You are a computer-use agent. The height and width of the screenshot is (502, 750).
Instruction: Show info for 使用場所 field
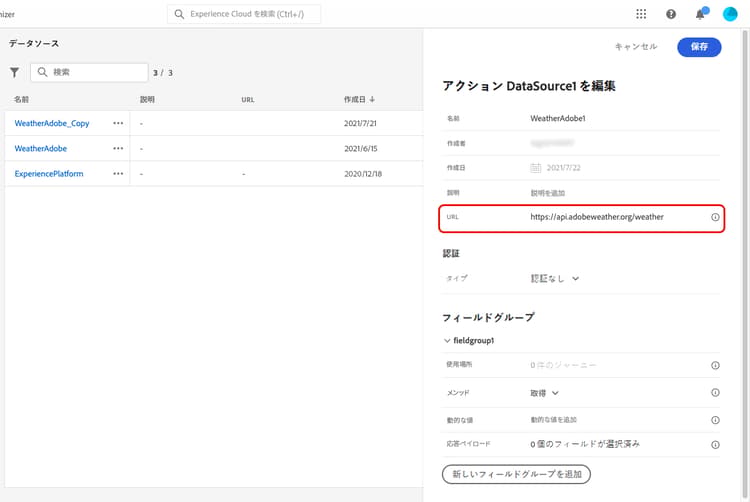click(715, 365)
